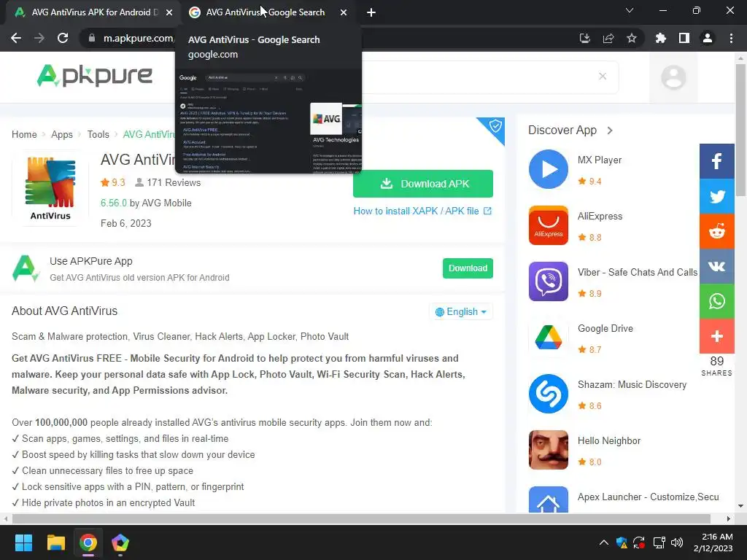
Task: Open the volume control in system tray
Action: click(x=676, y=542)
